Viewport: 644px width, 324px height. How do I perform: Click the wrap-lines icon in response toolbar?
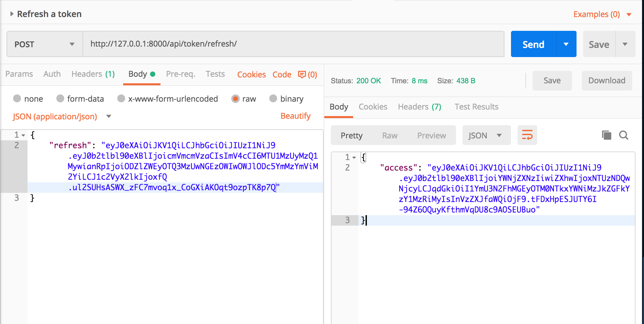click(x=527, y=135)
